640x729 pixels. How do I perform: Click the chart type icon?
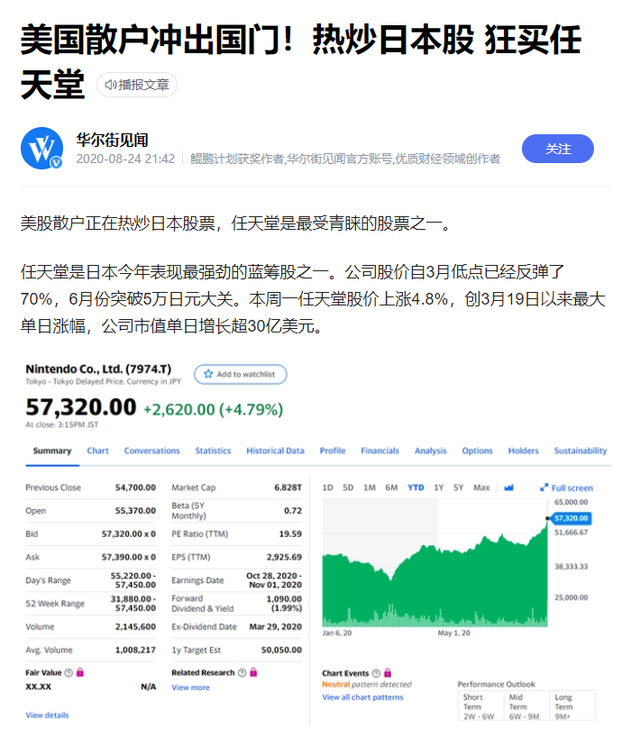[x=508, y=487]
